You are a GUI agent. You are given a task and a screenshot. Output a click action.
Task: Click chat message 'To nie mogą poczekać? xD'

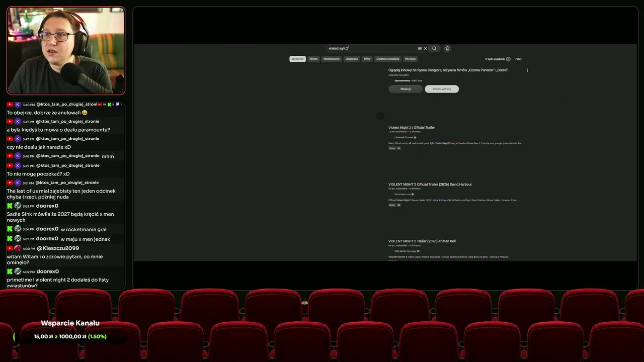[x=38, y=174]
